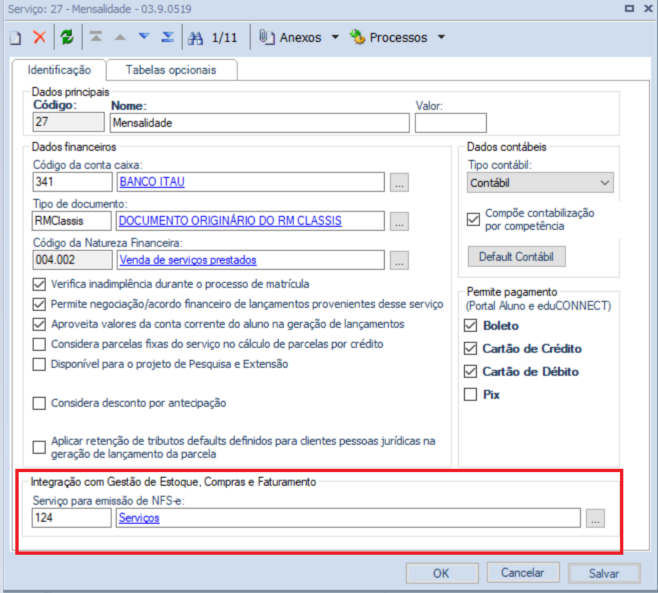Image resolution: width=658 pixels, height=593 pixels.
Task: Click the empty Valor field
Action: (x=451, y=123)
